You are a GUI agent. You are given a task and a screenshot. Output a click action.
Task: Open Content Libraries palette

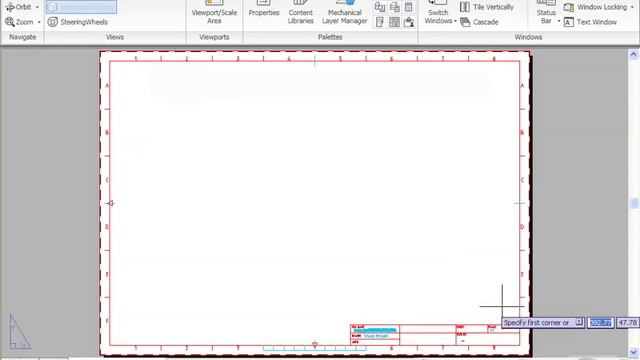pos(300,13)
